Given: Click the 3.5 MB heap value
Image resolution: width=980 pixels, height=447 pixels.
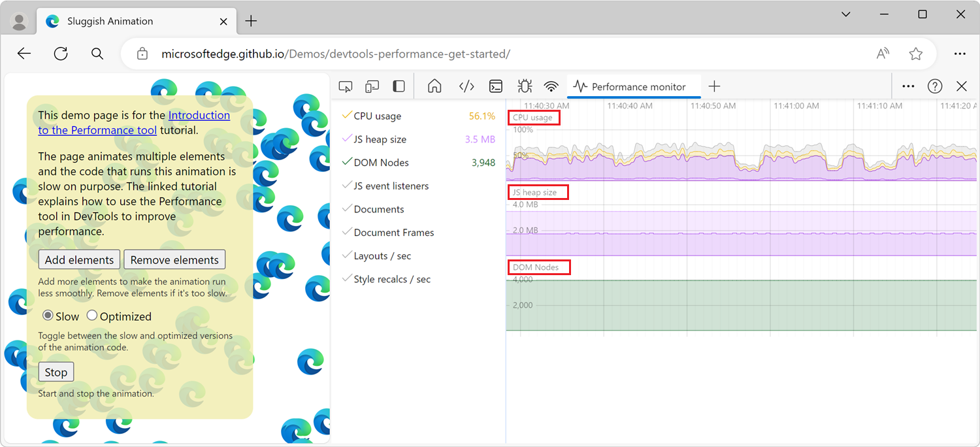Looking at the screenshot, I should [480, 139].
